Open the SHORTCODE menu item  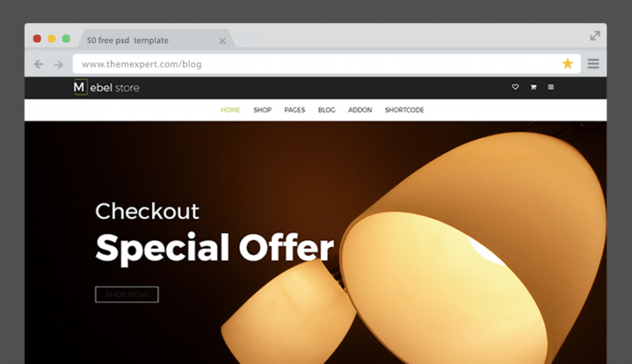405,110
